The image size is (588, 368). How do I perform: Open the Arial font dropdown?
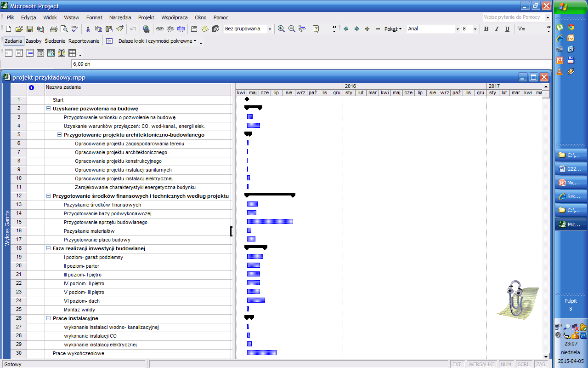(x=458, y=29)
